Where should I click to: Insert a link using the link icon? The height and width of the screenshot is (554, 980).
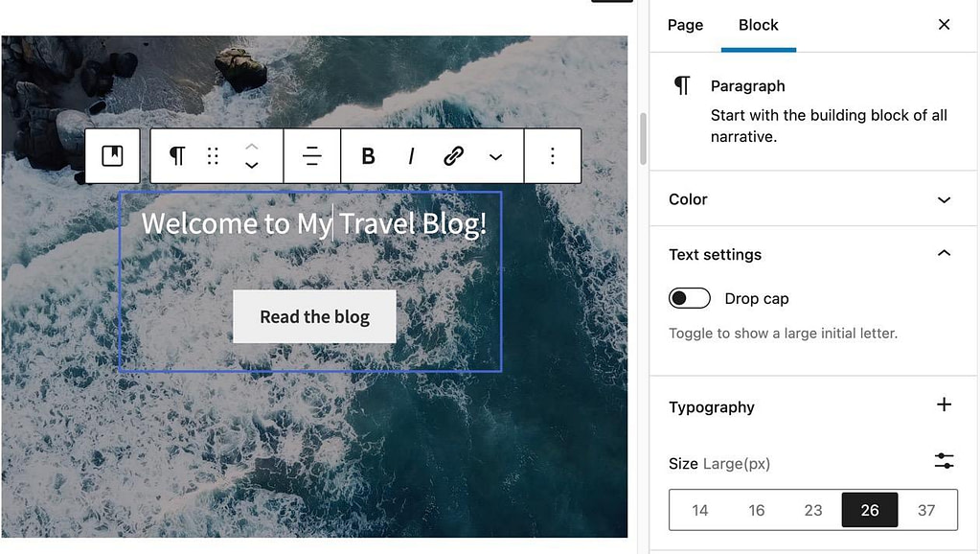[452, 155]
